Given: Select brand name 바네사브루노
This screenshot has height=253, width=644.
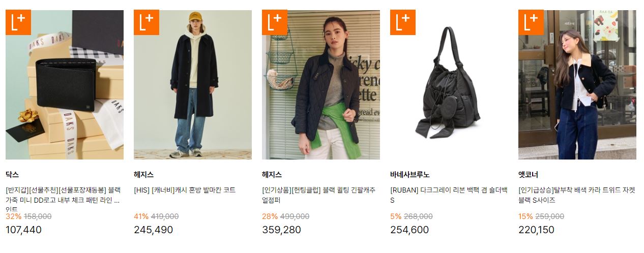Looking at the screenshot, I should pos(410,175).
